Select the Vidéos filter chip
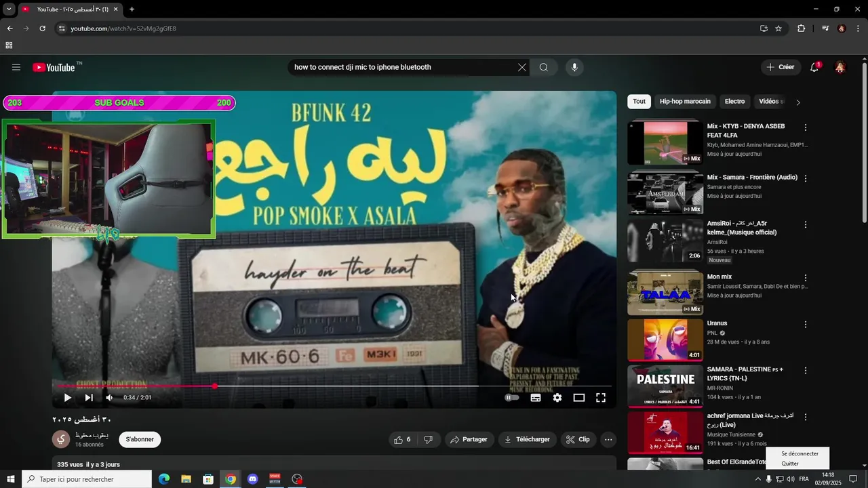This screenshot has height=488, width=868. click(770, 102)
